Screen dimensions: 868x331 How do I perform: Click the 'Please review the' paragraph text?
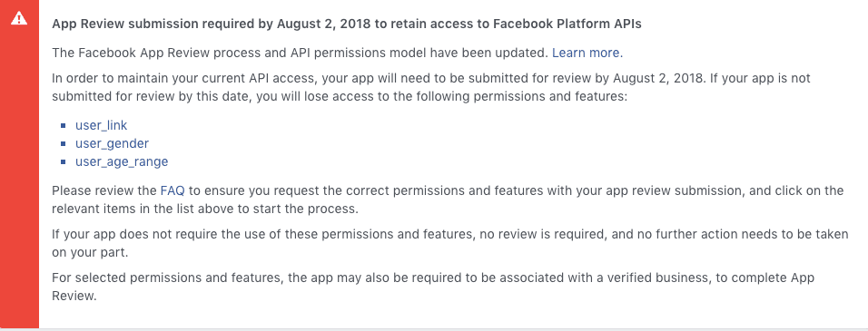click(x=448, y=200)
